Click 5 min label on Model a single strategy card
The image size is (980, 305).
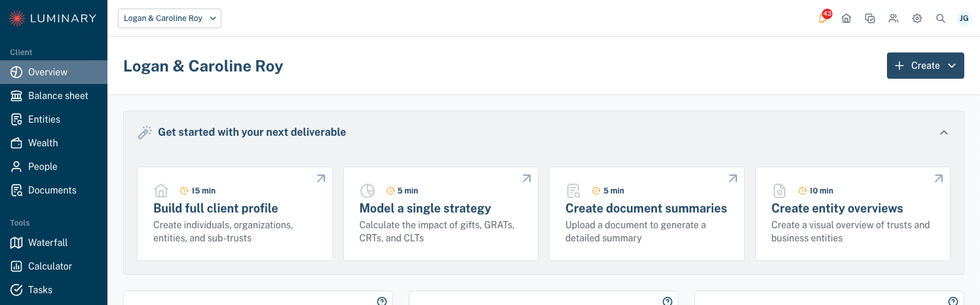tap(407, 191)
